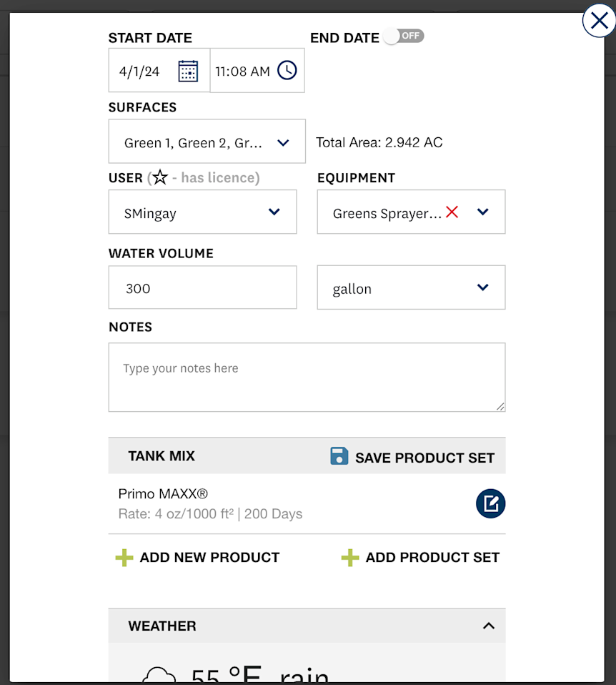Toggle the End Date switch on
The width and height of the screenshot is (616, 685).
click(x=403, y=36)
